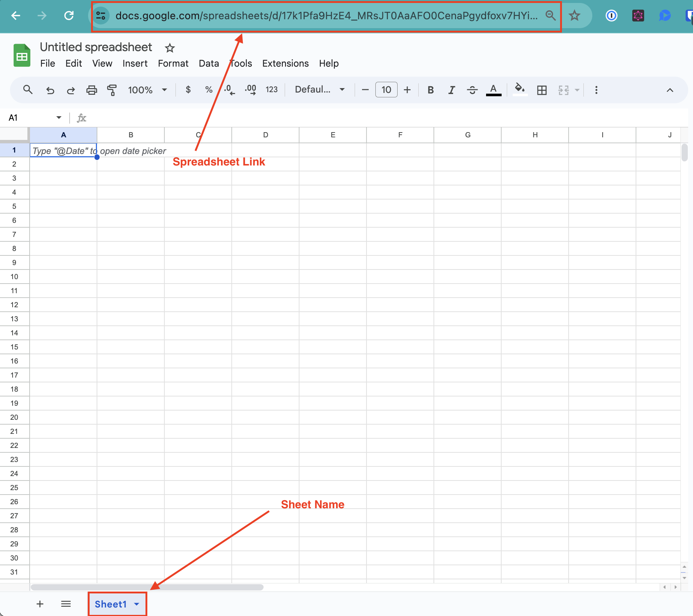Open the name box dropdown arrow
Viewport: 693px width, 616px height.
click(59, 118)
